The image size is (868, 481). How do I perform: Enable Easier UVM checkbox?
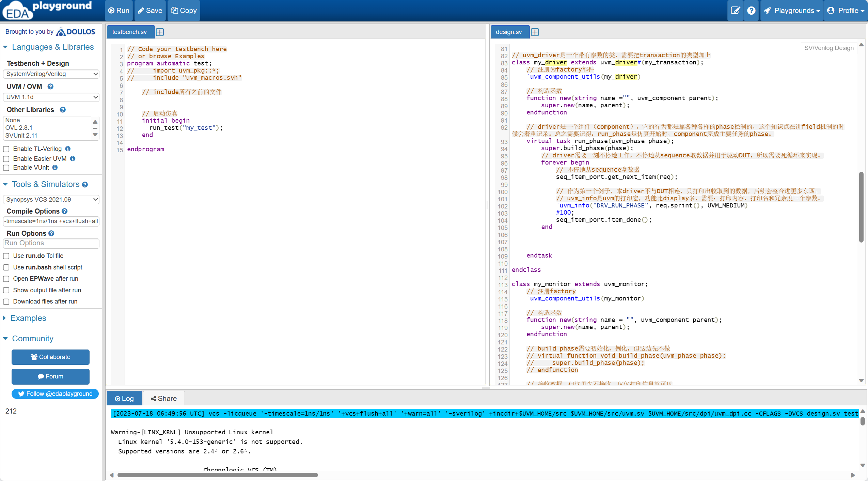point(6,159)
